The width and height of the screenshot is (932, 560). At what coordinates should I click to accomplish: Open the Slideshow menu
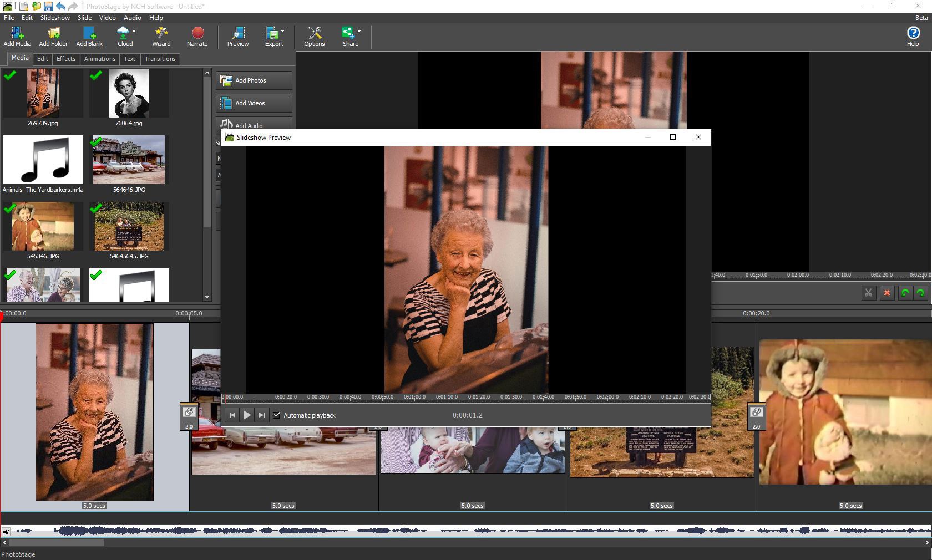[x=55, y=17]
